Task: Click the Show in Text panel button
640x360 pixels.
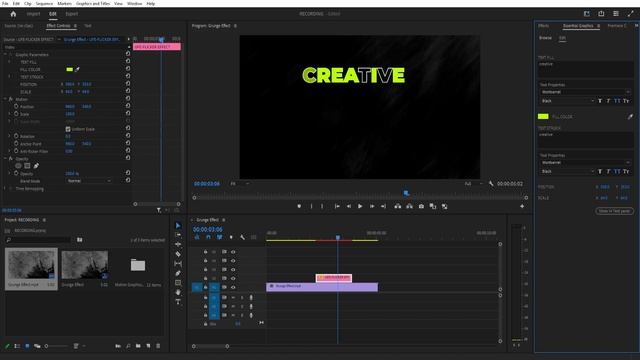Action: coord(614,211)
